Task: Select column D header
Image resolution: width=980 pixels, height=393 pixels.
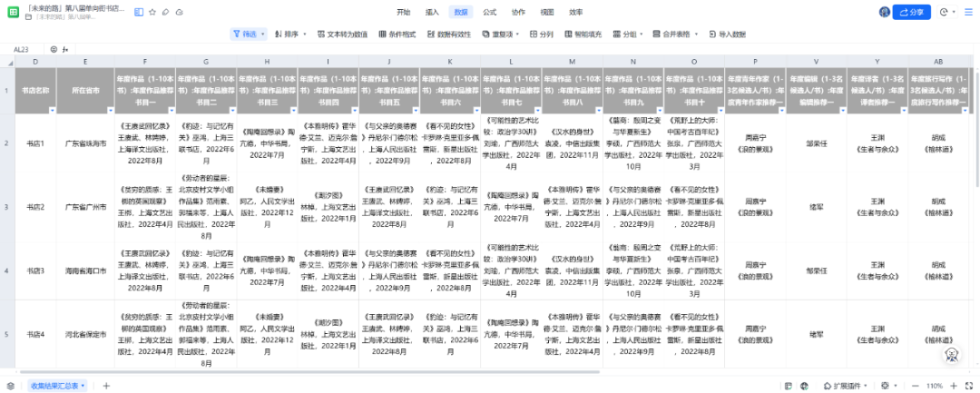Action: (35, 62)
